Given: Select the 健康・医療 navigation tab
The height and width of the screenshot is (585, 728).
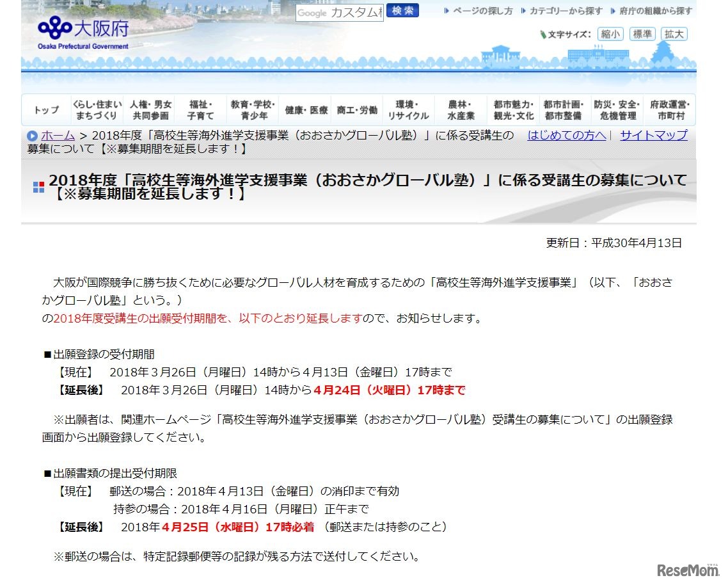Looking at the screenshot, I should [305, 109].
